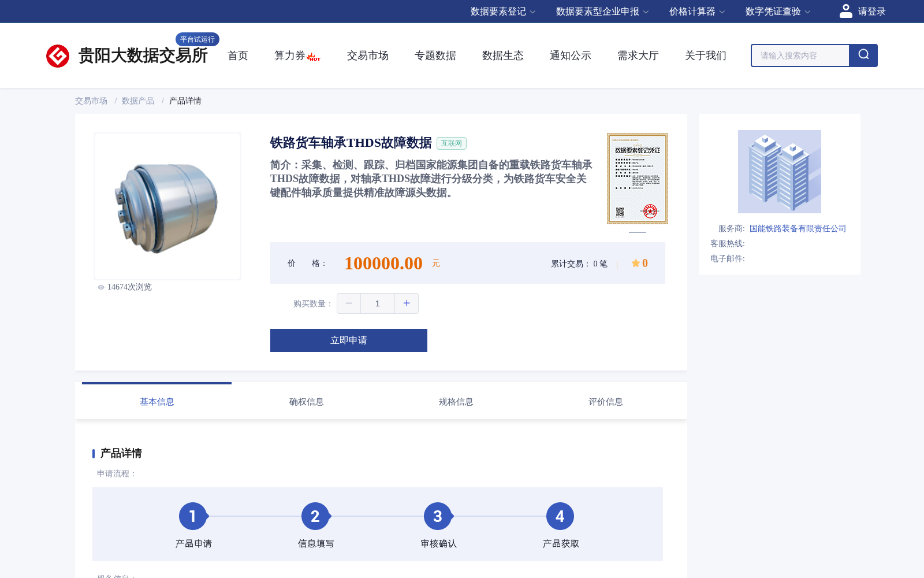Click the 申请流程 label

click(x=117, y=473)
